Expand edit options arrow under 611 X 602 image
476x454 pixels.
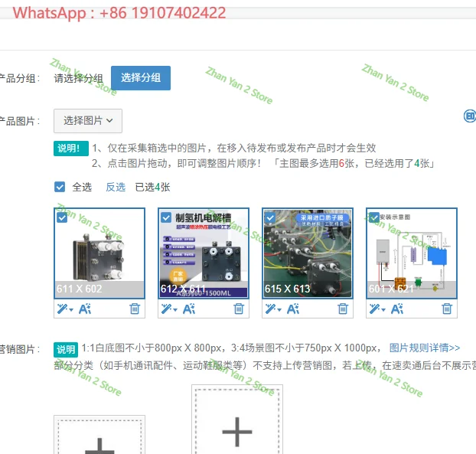[x=71, y=310]
